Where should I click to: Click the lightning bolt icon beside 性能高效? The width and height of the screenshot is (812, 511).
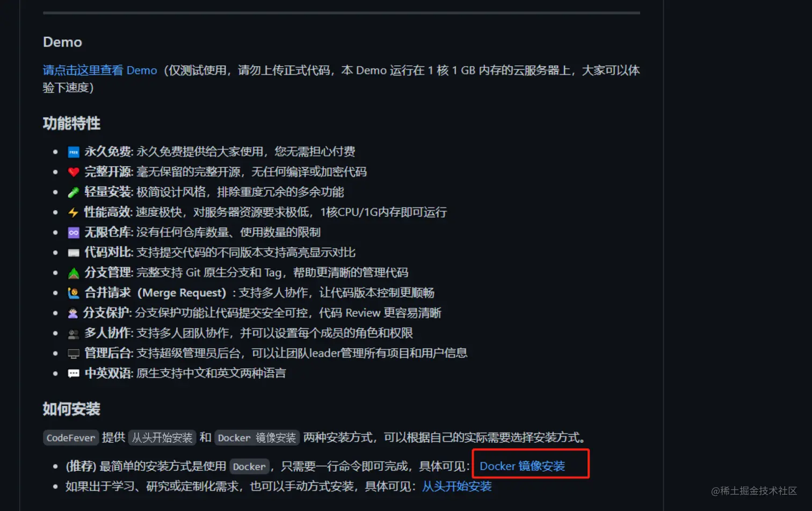pyautogui.click(x=74, y=212)
